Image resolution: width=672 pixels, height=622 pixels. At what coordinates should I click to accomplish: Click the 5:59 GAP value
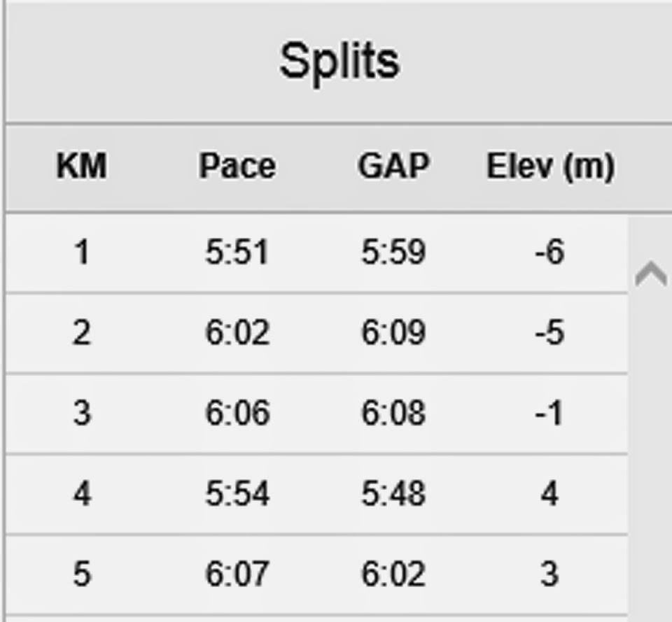click(x=393, y=253)
